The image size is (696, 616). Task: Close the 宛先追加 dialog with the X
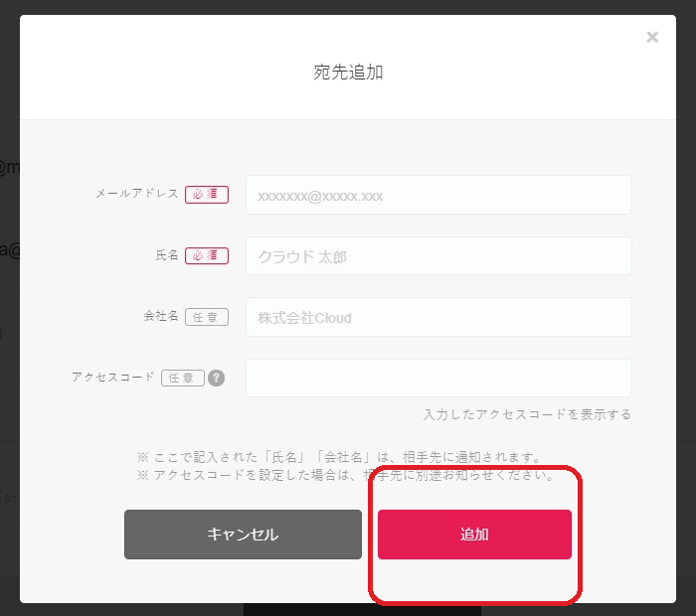[652, 38]
